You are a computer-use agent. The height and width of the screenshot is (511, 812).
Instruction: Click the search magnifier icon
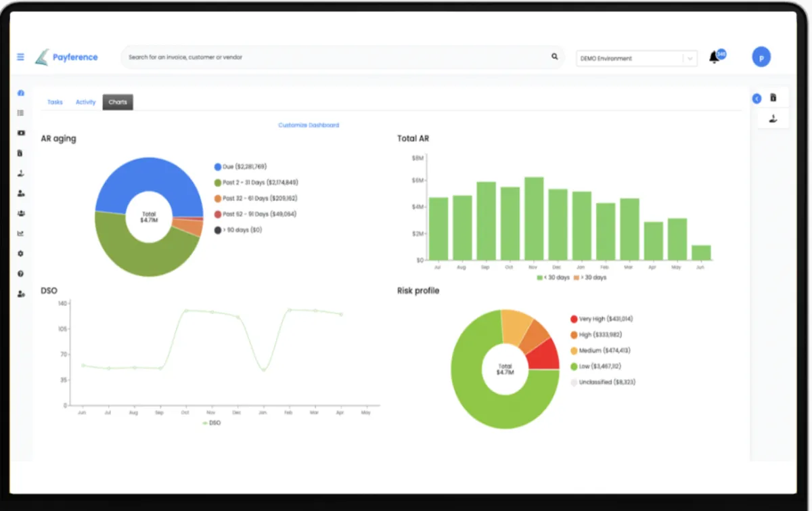coord(555,57)
